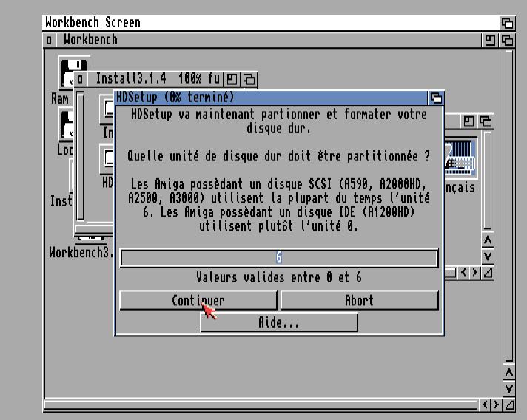Click the Install3.1.4 window zoom gadget
Image resolution: width=527 pixels, height=420 pixels.
click(232, 79)
